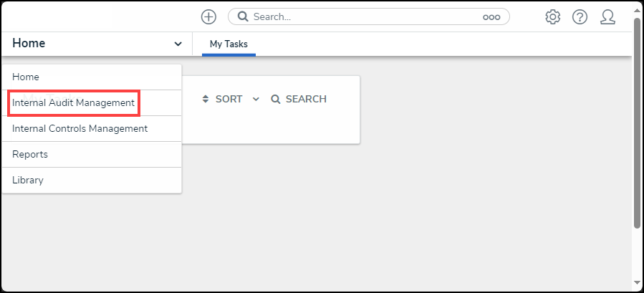Open the help question mark icon
This screenshot has width=644, height=293.
click(580, 17)
